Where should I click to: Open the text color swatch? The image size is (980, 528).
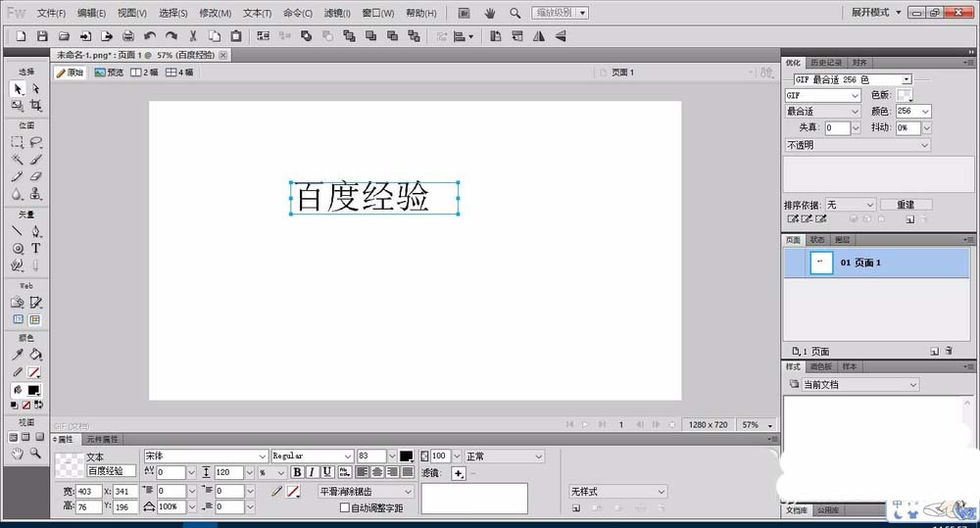tap(407, 456)
